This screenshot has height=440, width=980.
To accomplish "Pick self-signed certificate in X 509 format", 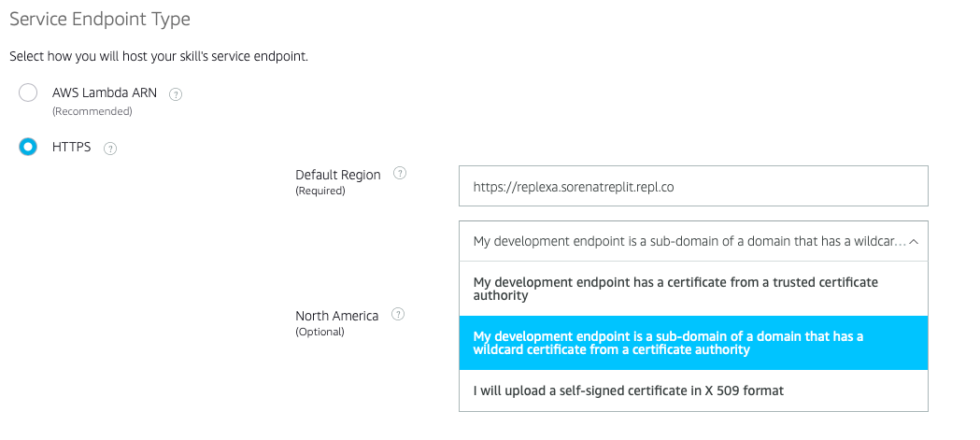I will (693, 390).
